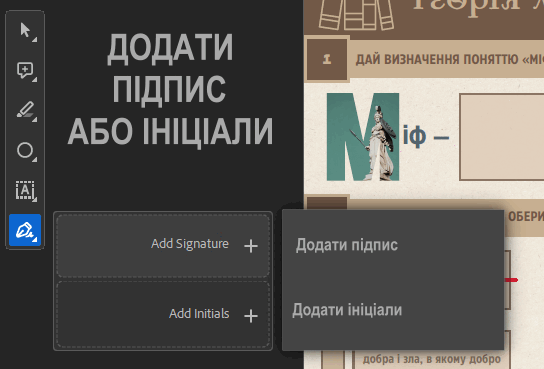This screenshot has height=369, width=544.
Task: Click plus icon beside Add Initials
Action: pos(251,316)
